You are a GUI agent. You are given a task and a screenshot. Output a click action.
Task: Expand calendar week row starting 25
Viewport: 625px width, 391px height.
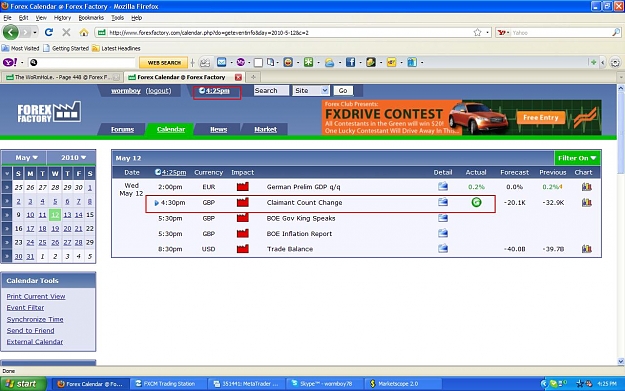pyautogui.click(x=7, y=187)
